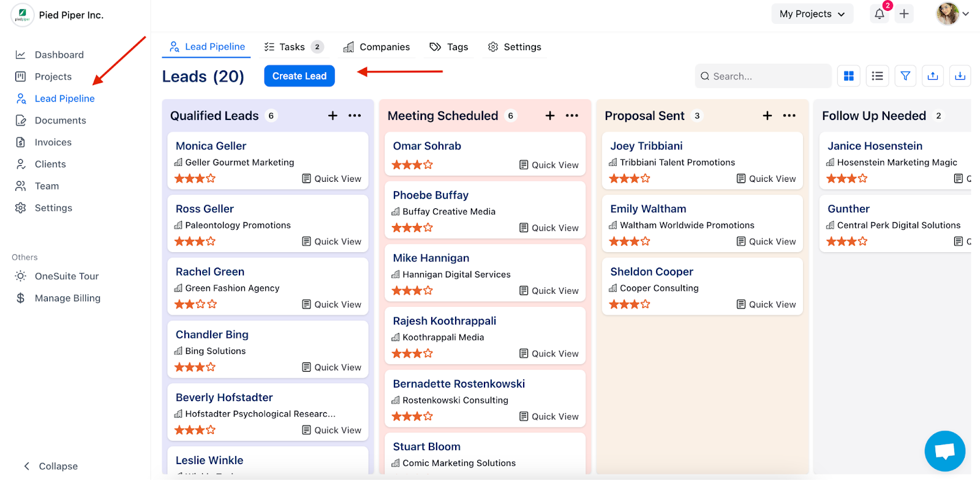Click the plus icon in top bar
Viewport: 980px width, 480px height.
904,13
